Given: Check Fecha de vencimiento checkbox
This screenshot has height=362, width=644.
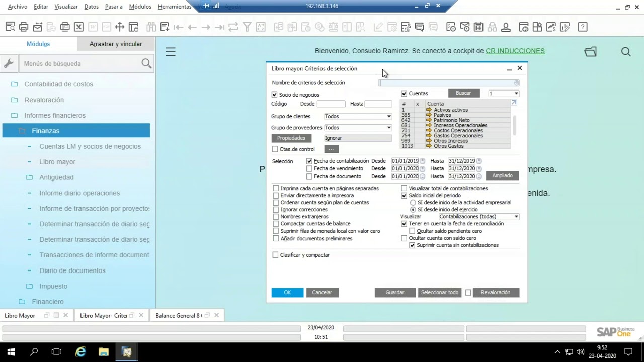Looking at the screenshot, I should point(309,169).
